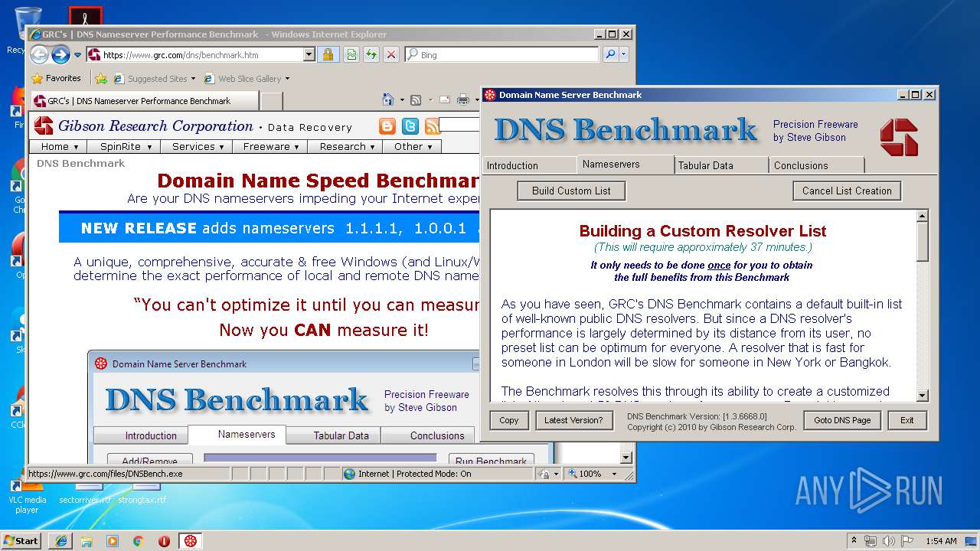
Task: Click the orange RSS icon on GRC page
Action: click(x=433, y=126)
